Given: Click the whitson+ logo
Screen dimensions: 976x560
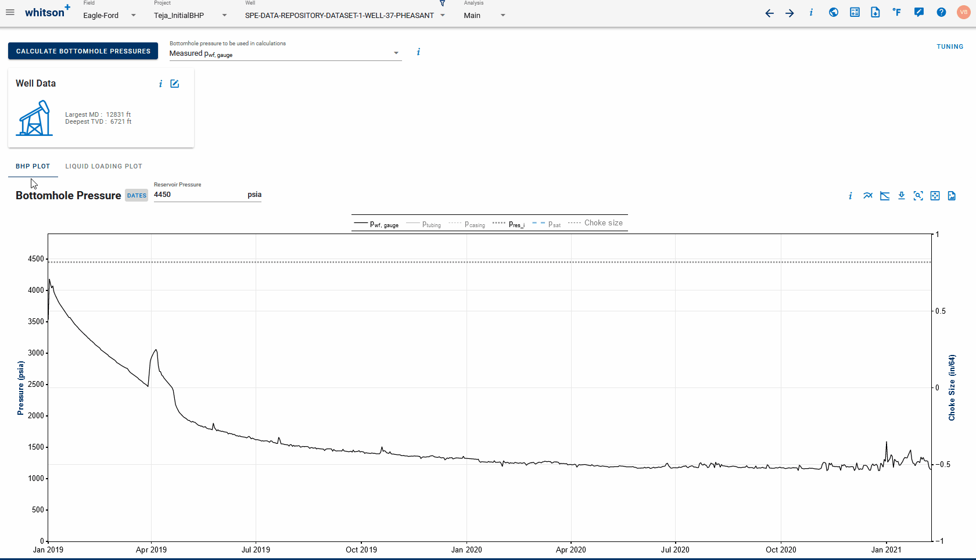Looking at the screenshot, I should click(x=47, y=12).
